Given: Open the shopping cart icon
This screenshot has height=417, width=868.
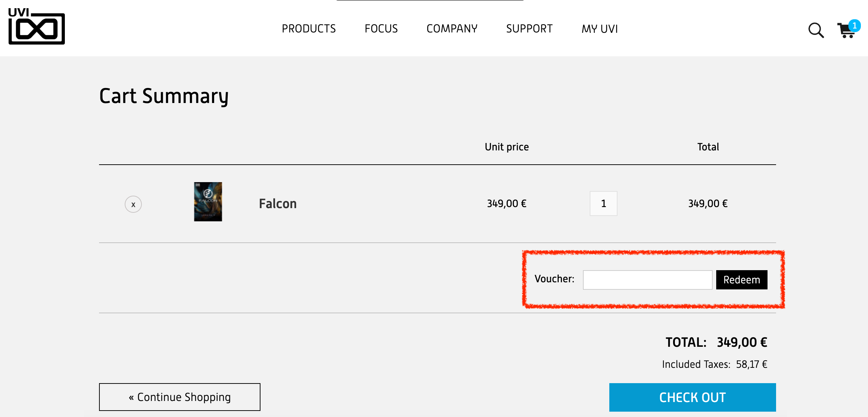Looking at the screenshot, I should [848, 29].
